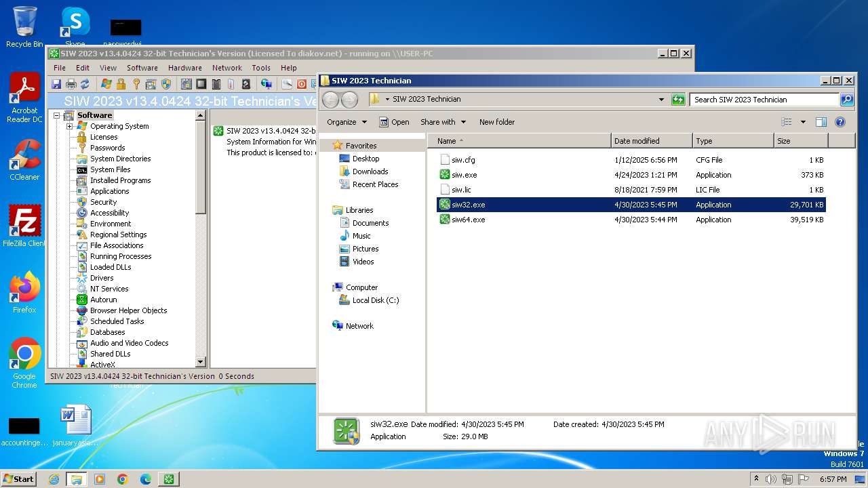Click the green refresh button beside address bar
Viewport: 868px width, 488px height.
(678, 100)
